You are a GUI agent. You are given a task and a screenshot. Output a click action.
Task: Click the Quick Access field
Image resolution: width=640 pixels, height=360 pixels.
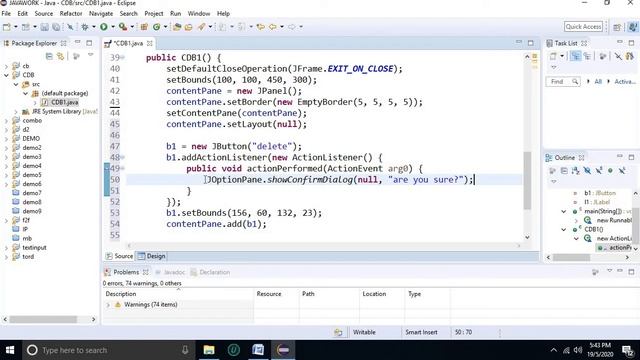tap(583, 27)
